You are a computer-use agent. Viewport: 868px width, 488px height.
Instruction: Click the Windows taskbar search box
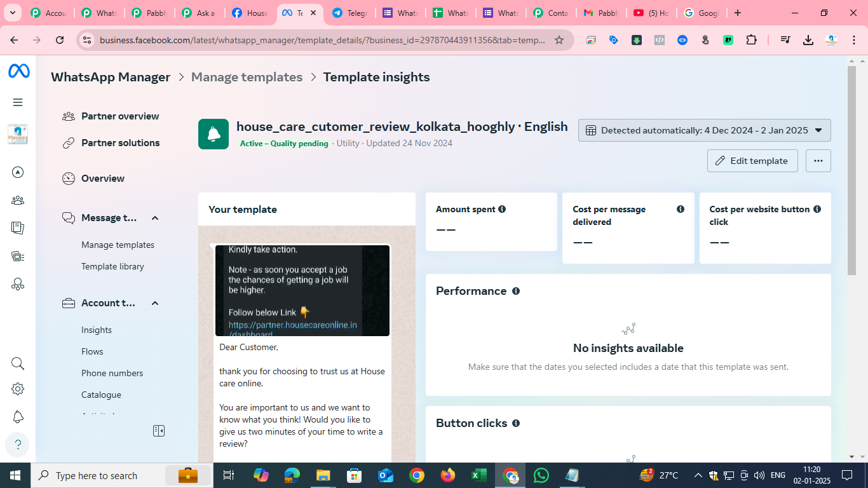[x=122, y=475]
